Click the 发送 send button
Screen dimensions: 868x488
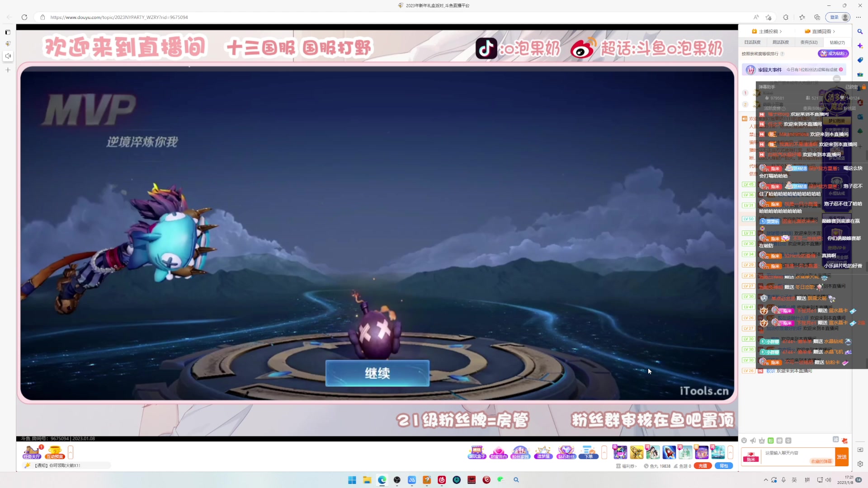pos(842,457)
